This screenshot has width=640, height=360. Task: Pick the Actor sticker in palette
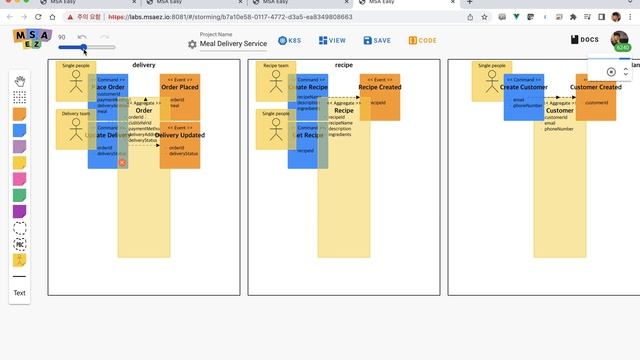coord(20,260)
